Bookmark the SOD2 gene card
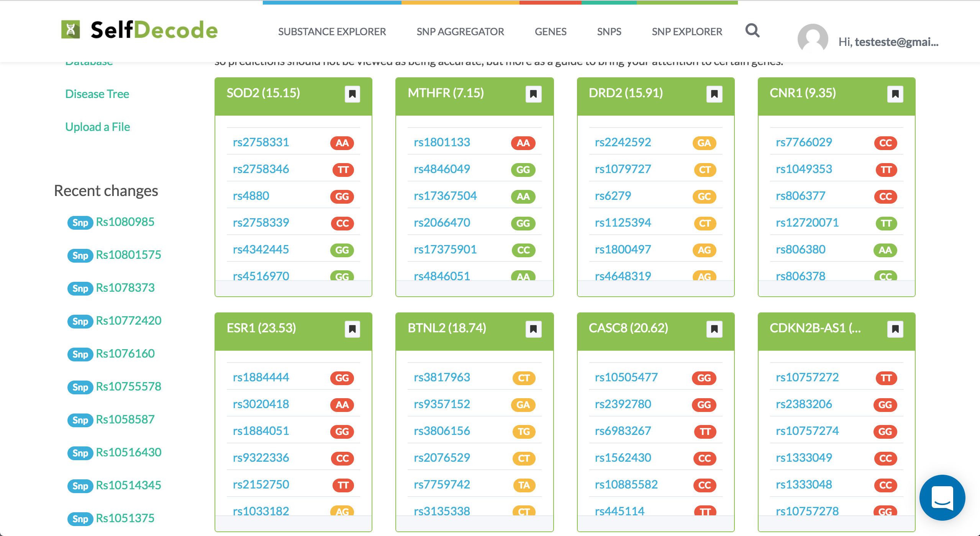Viewport: 980px width, 536px height. pyautogui.click(x=352, y=94)
